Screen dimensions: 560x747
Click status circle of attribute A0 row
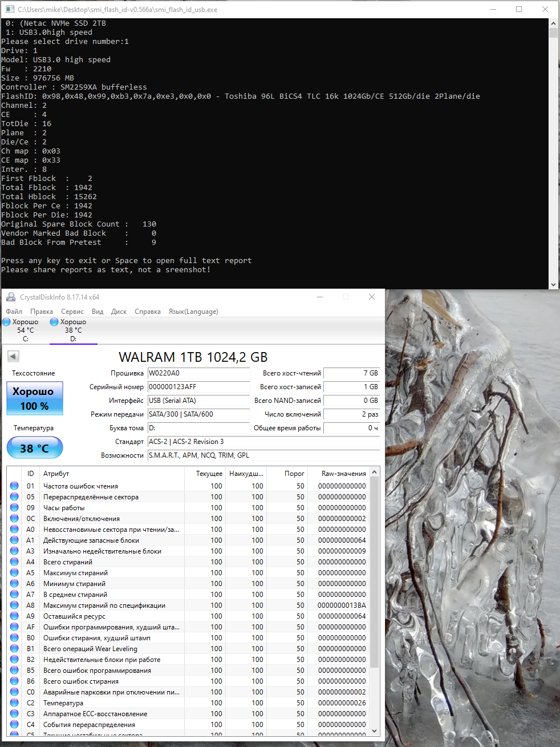pyautogui.click(x=14, y=529)
